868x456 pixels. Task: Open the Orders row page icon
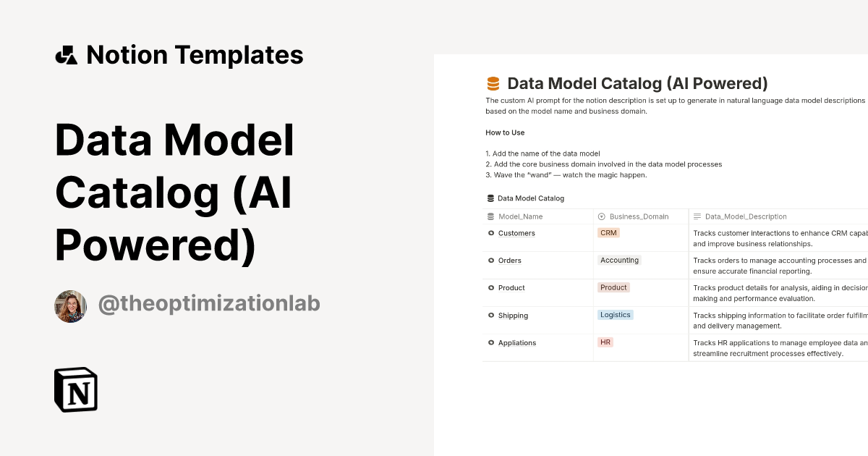click(x=491, y=260)
